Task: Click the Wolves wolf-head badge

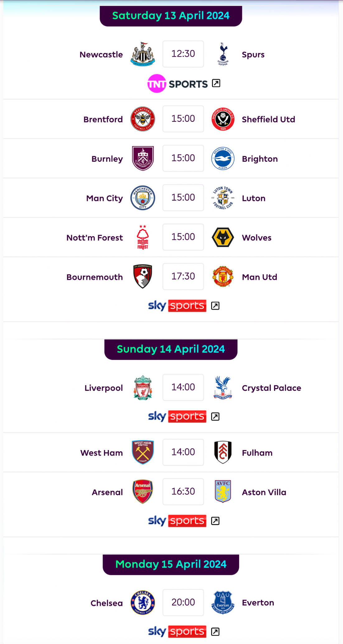Action: [223, 237]
